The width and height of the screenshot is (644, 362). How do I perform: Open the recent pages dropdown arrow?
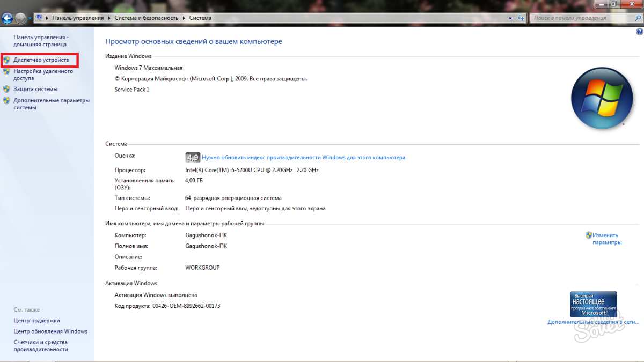(x=30, y=18)
